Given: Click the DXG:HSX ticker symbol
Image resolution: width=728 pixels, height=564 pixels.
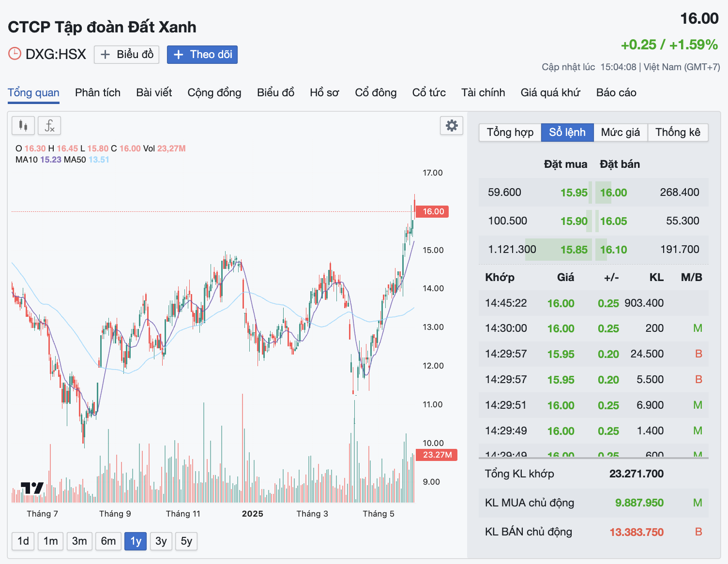Looking at the screenshot, I should [x=56, y=54].
